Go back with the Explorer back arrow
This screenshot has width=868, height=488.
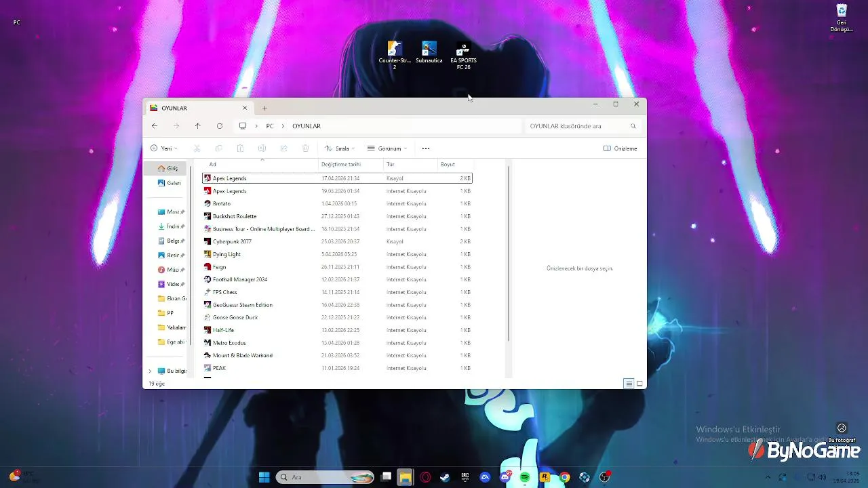(x=155, y=126)
